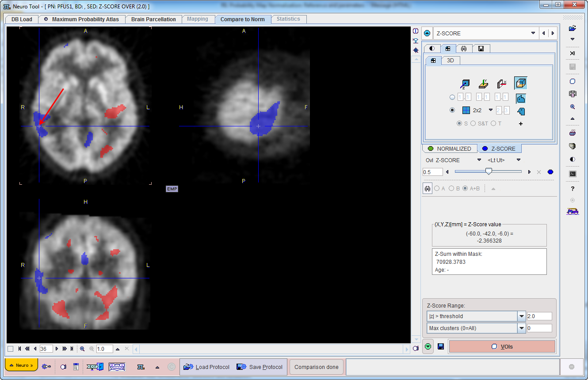Click the EXIT door icon in bottom toolbar
Screen dimensions: 588x380
click(x=94, y=367)
